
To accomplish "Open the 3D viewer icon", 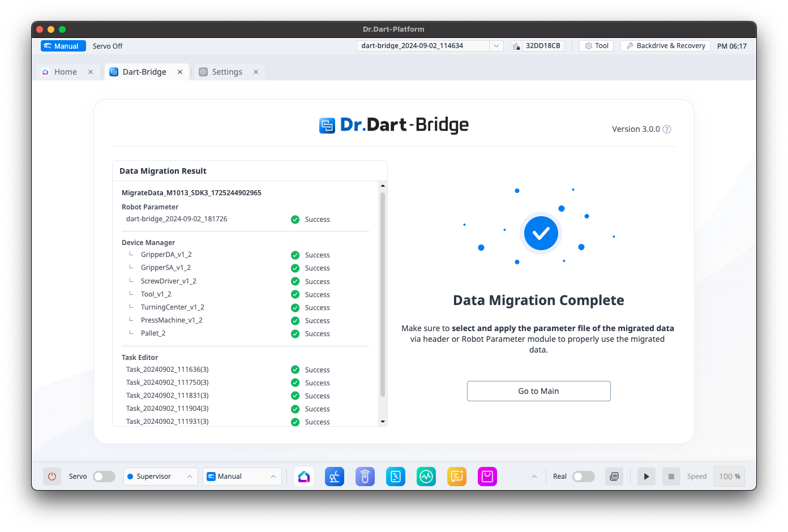I will 614,477.
